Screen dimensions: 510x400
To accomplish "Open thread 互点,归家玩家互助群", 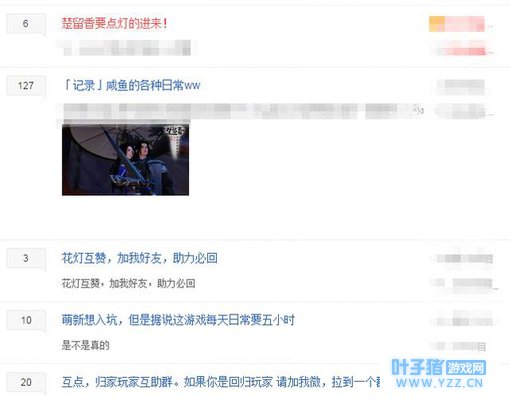I will 221,382.
